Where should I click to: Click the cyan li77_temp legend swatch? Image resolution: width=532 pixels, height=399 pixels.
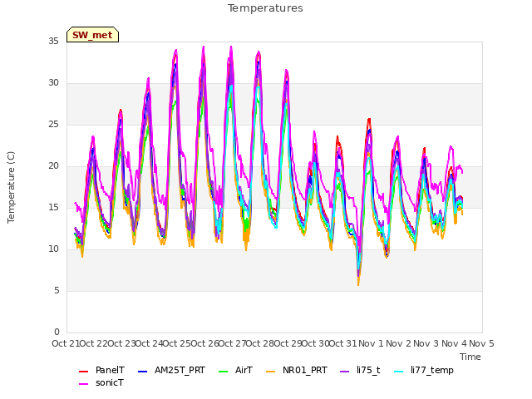(399, 372)
